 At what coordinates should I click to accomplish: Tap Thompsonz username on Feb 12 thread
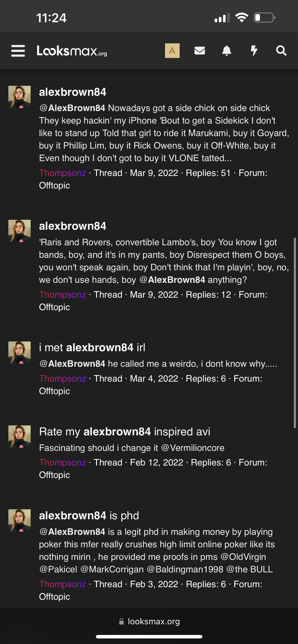63,462
